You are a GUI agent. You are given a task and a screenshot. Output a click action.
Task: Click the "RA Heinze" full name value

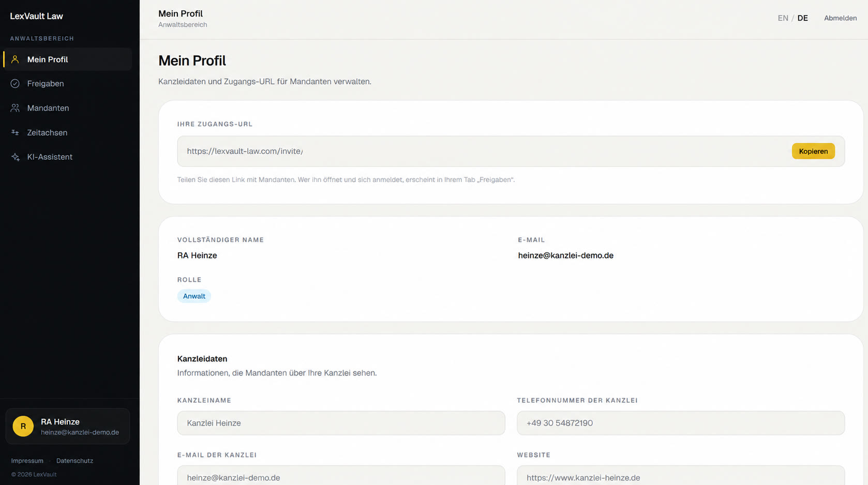pyautogui.click(x=197, y=255)
